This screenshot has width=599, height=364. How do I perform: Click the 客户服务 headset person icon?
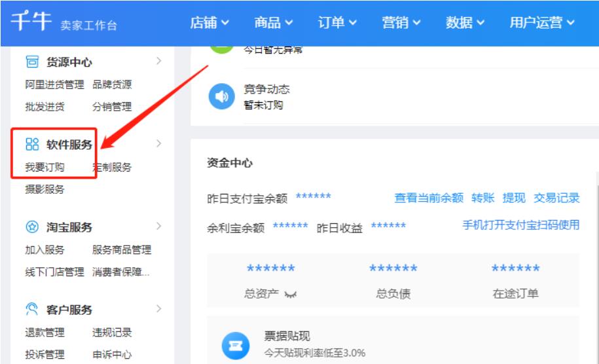click(x=32, y=309)
